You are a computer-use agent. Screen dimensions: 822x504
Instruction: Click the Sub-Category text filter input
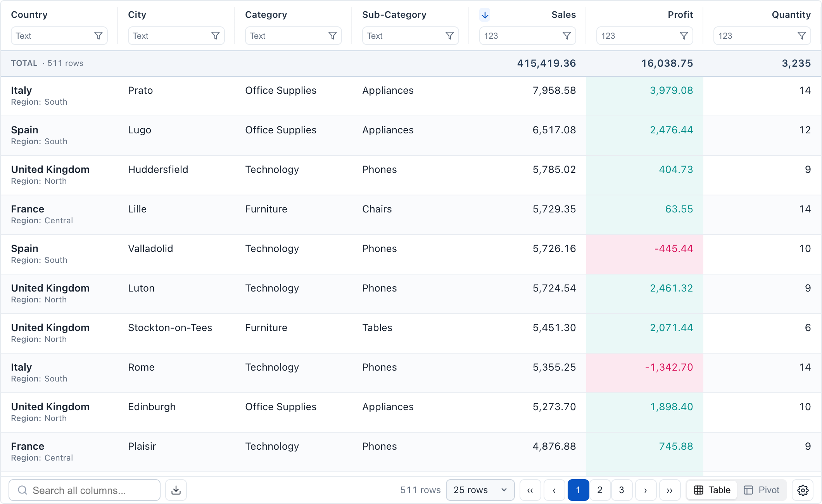410,36
